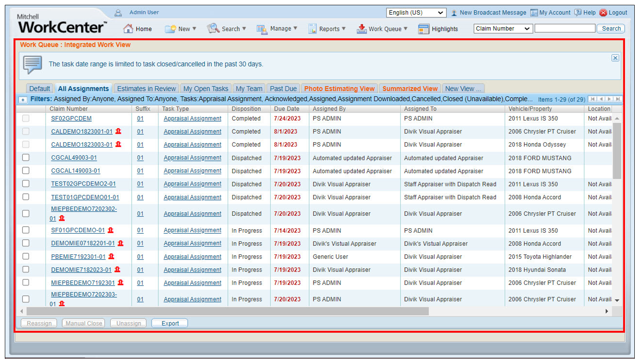Click the red Logout icon

(x=603, y=13)
